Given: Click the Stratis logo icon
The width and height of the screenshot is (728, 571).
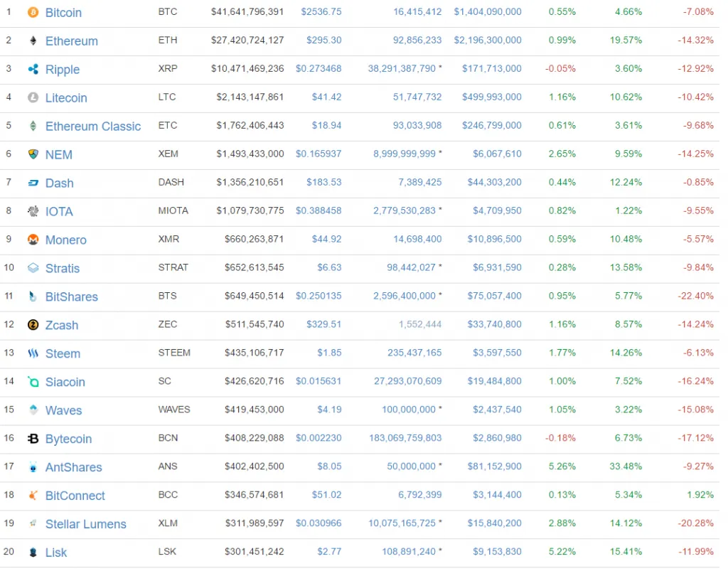Looking at the screenshot, I should 33,268.
